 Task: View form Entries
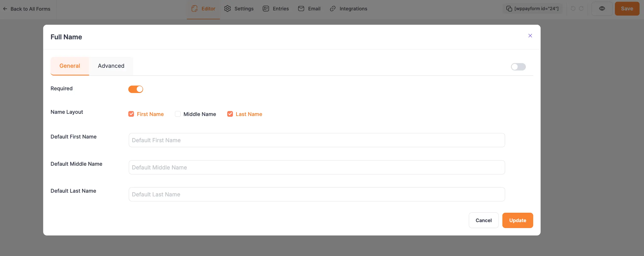[276, 8]
